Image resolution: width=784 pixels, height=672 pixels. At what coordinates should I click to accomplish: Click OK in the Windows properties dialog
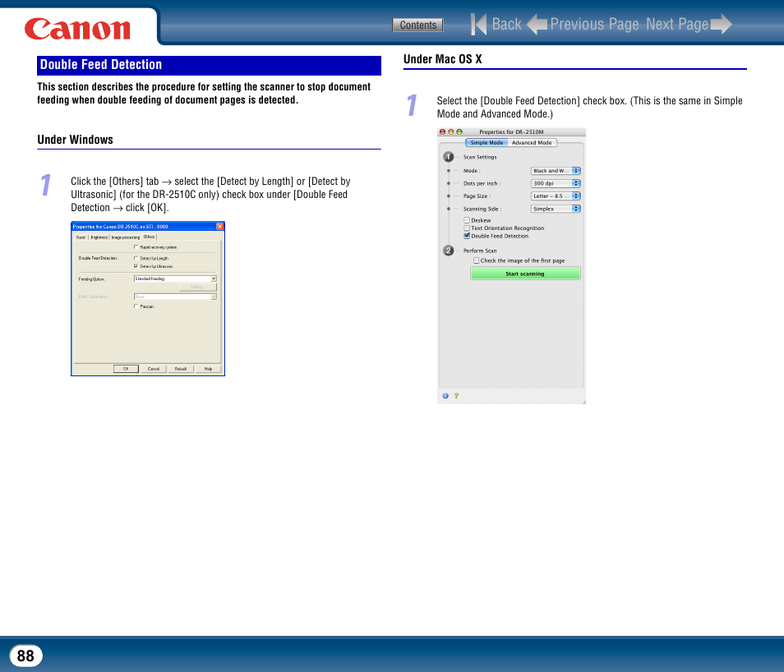[x=126, y=369]
